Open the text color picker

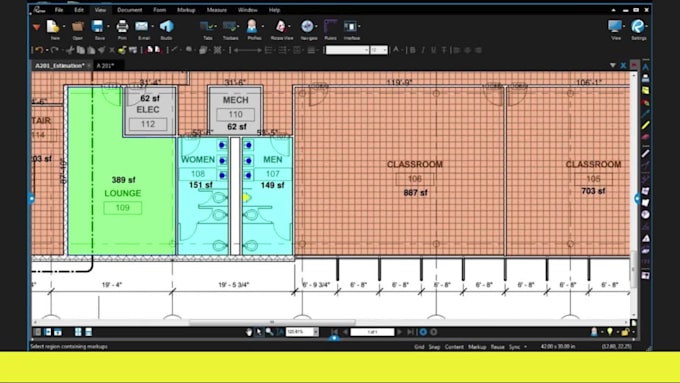(x=396, y=50)
